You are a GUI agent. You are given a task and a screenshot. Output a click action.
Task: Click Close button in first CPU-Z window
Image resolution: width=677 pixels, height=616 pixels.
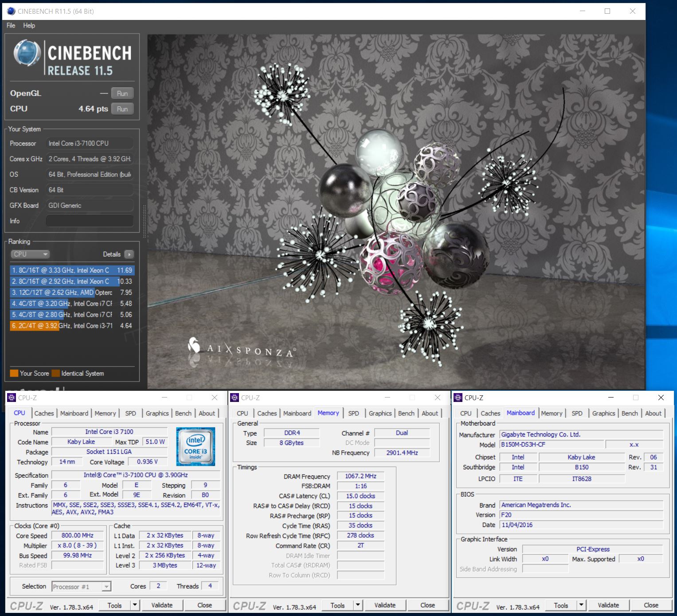pyautogui.click(x=205, y=605)
